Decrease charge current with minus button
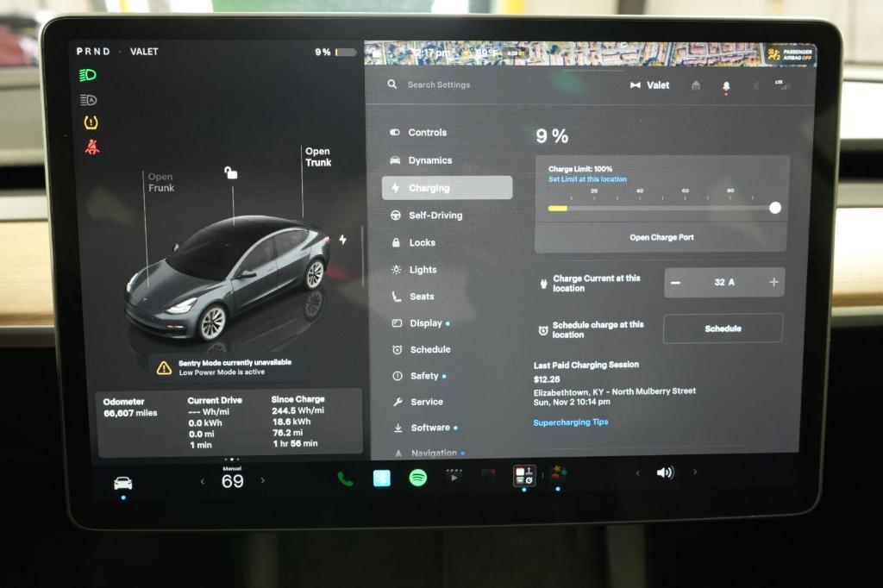883x588 pixels. pos(676,283)
